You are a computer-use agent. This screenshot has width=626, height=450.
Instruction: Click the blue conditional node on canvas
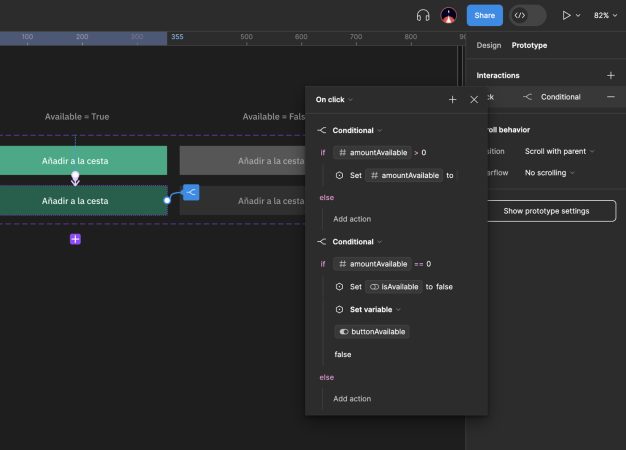(191, 192)
